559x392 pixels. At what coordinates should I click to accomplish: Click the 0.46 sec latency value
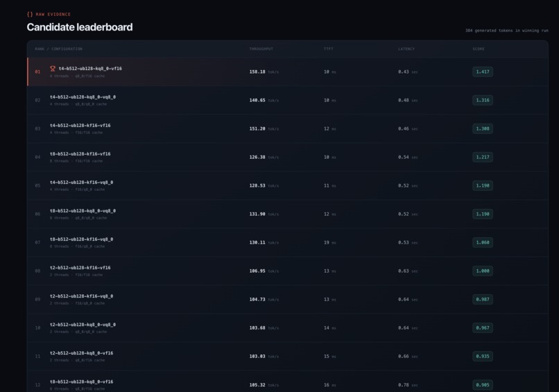(409, 129)
